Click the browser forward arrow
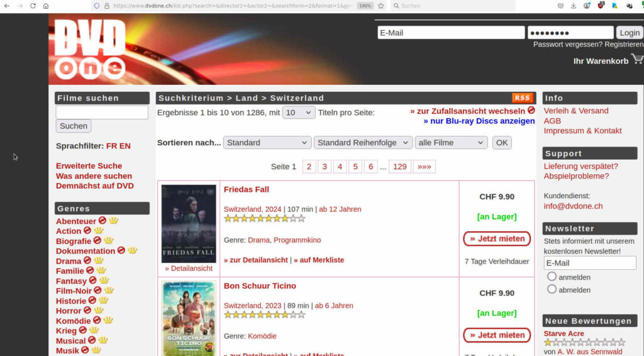644x356 pixels. point(19,6)
